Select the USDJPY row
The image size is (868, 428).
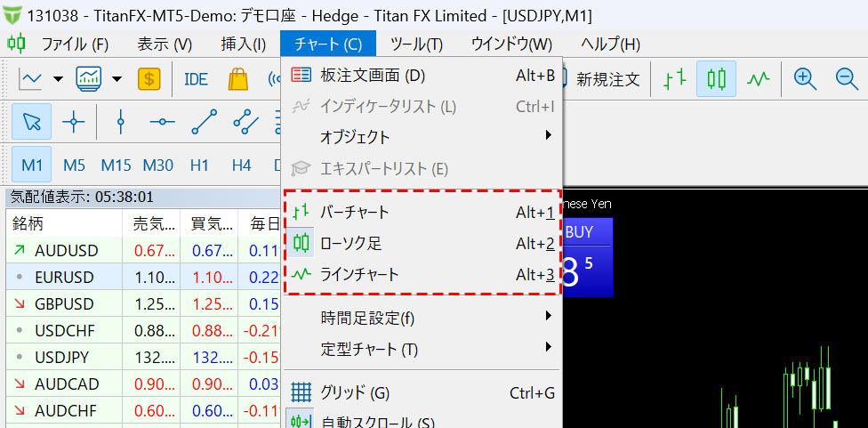pos(144,357)
